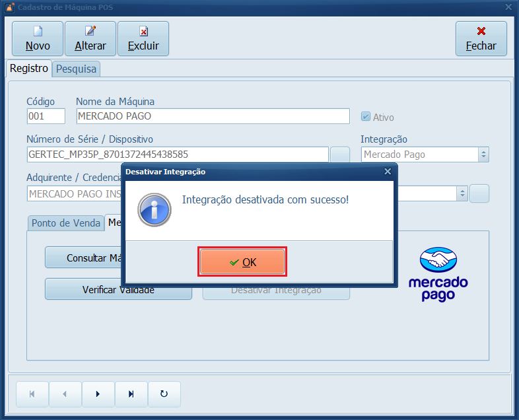Screen dimensions: 519x420
Task: Expand the dropdown right of Adquirente field
Action: pos(462,193)
